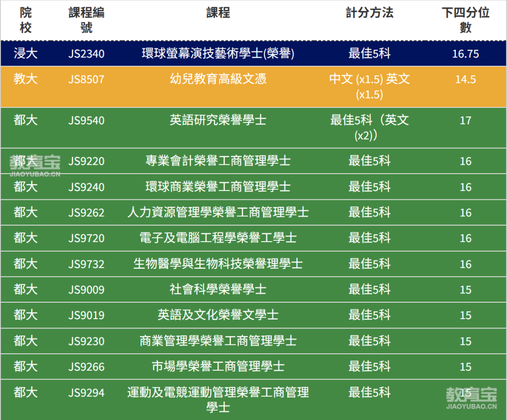Select course code JS9009
The image size is (507, 420).
pyautogui.click(x=86, y=290)
